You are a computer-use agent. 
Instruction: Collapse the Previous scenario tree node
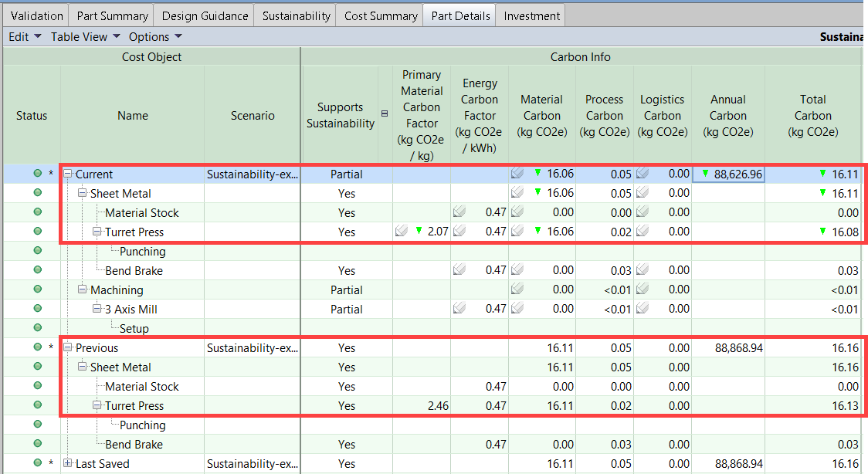coord(67,347)
